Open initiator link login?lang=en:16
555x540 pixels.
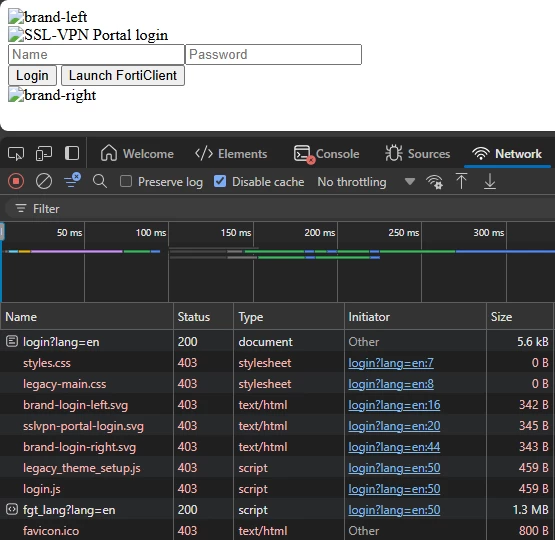pyautogui.click(x=394, y=405)
